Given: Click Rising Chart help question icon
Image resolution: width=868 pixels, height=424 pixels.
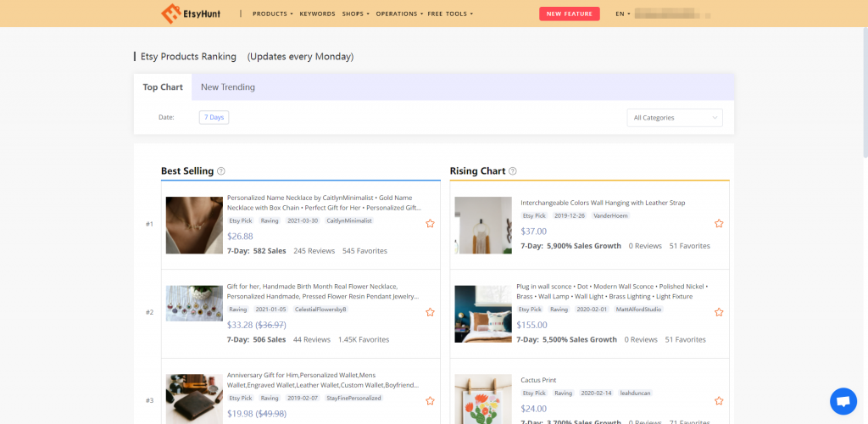Looking at the screenshot, I should 513,171.
